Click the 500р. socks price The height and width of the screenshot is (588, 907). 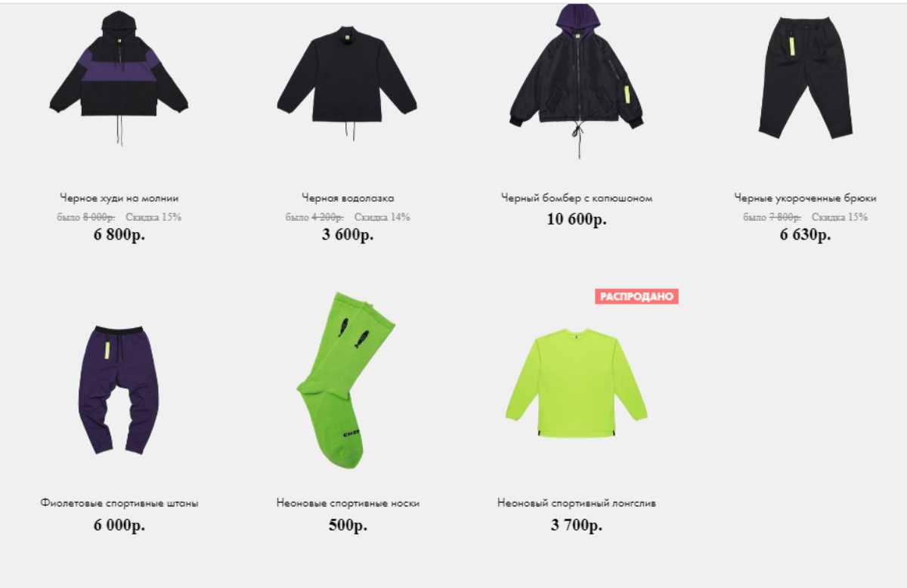point(348,526)
